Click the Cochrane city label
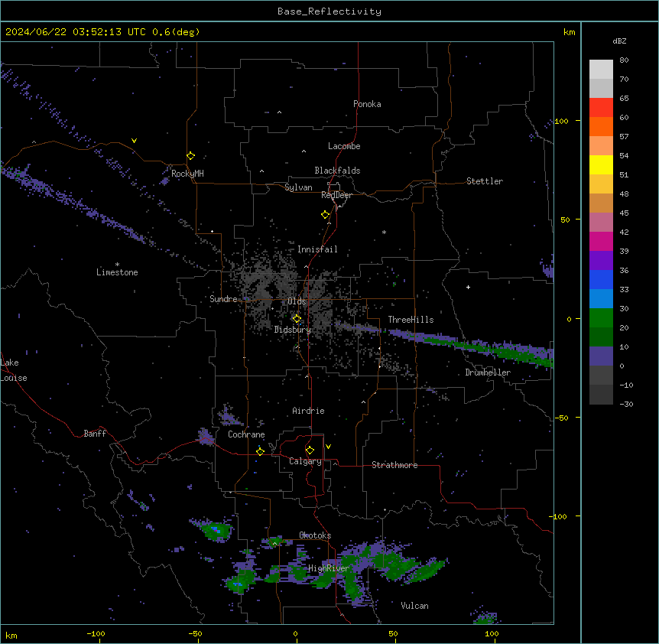This screenshot has height=644, width=659. tap(246, 434)
